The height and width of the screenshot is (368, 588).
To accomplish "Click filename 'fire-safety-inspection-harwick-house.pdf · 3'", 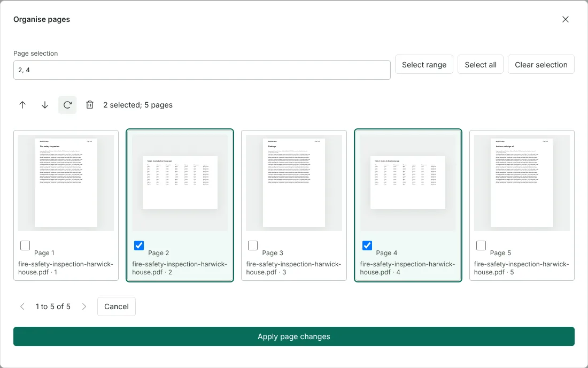I will pyautogui.click(x=293, y=268).
